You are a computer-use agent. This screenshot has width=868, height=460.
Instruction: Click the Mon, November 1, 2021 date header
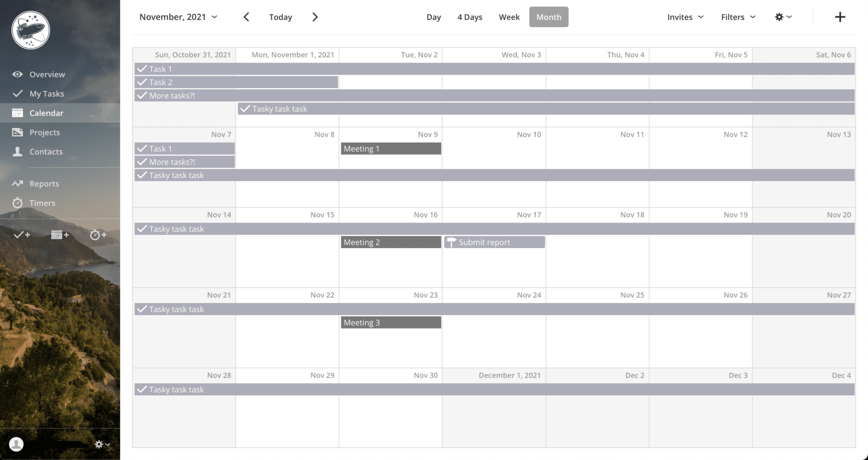(x=293, y=55)
